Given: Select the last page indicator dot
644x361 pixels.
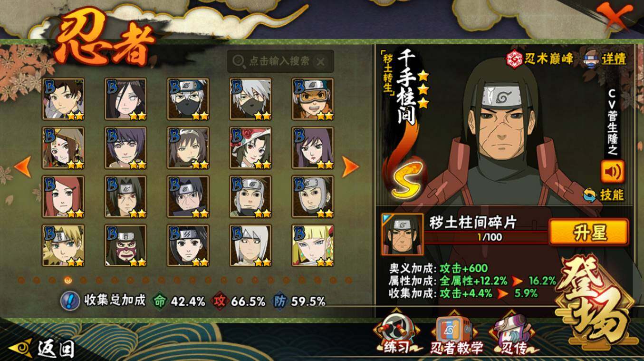Looking at the screenshot, I should pos(348,280).
